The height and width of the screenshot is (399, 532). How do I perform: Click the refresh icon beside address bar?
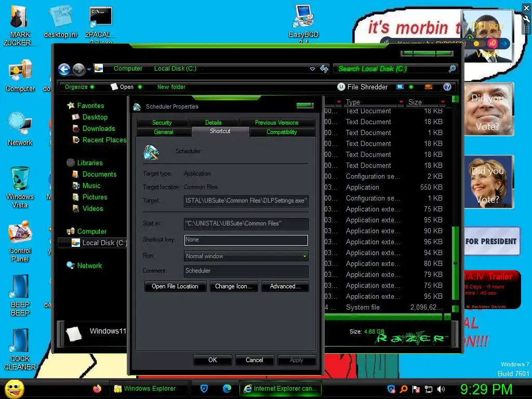324,69
